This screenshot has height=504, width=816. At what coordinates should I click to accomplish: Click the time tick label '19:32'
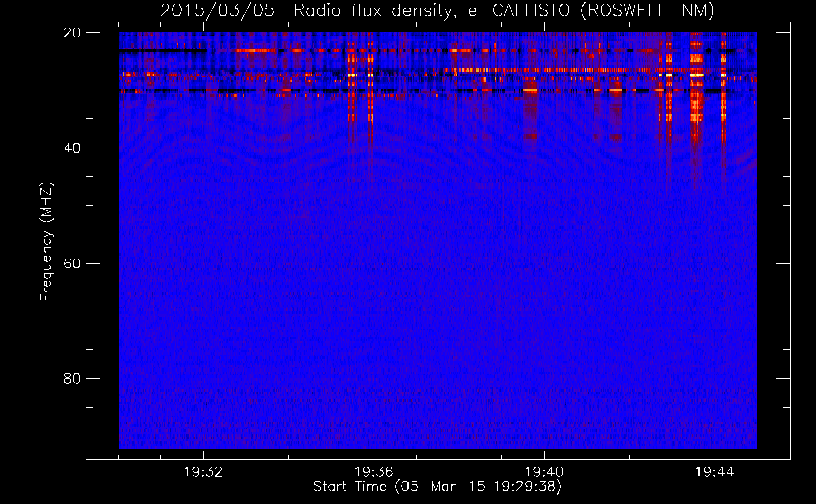coord(204,472)
